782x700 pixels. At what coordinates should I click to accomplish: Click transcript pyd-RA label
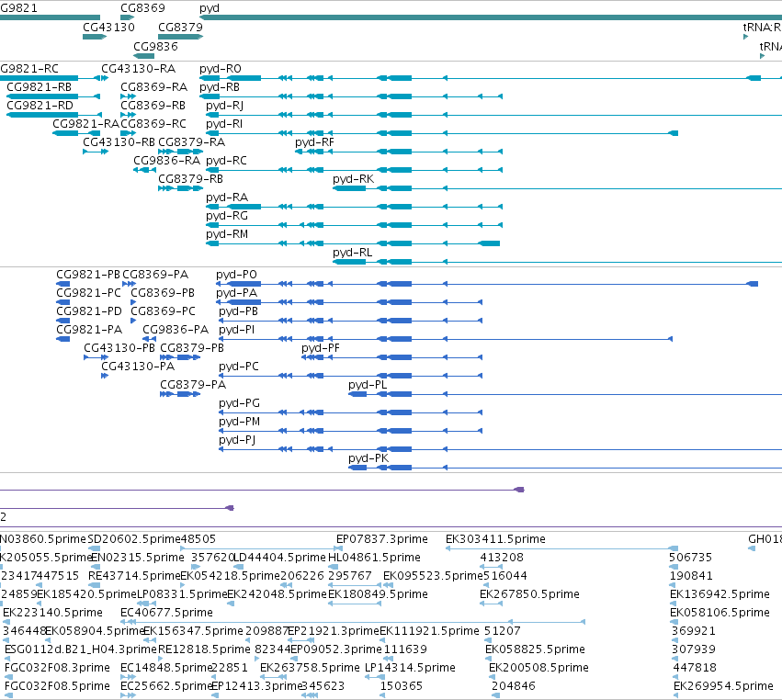(x=227, y=198)
